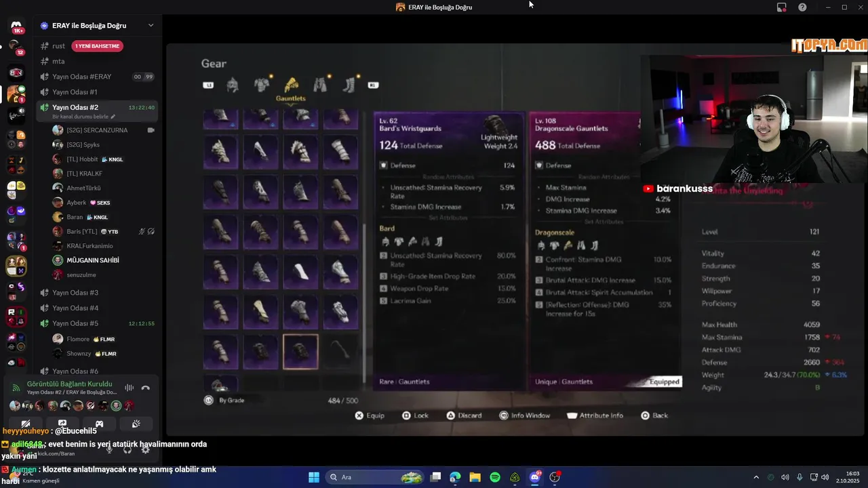Show hidden icons in system tray
Viewport: 868px width, 488px height.
[756, 477]
